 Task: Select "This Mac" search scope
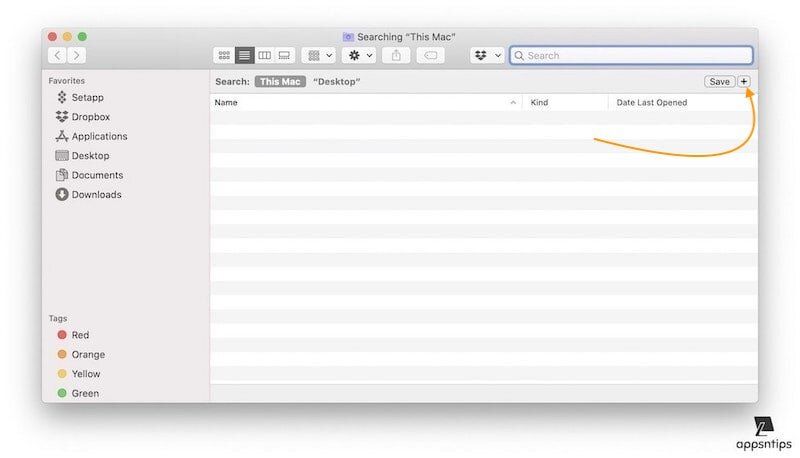(x=280, y=81)
